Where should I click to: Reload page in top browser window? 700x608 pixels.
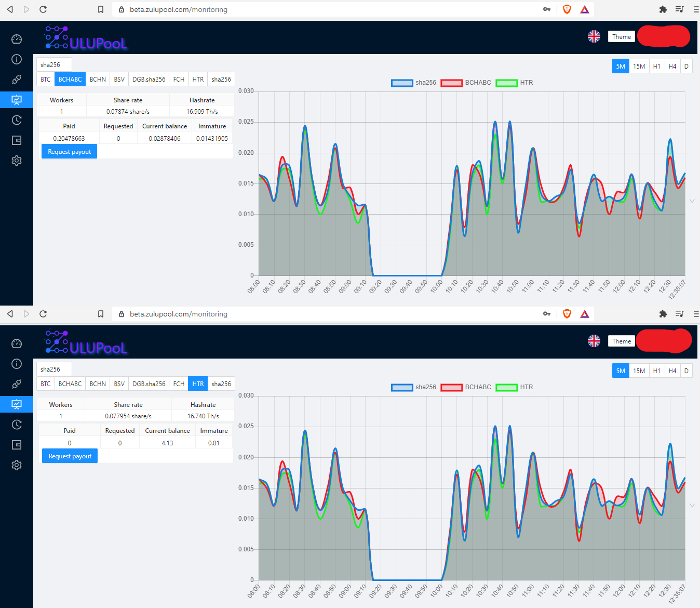click(43, 9)
